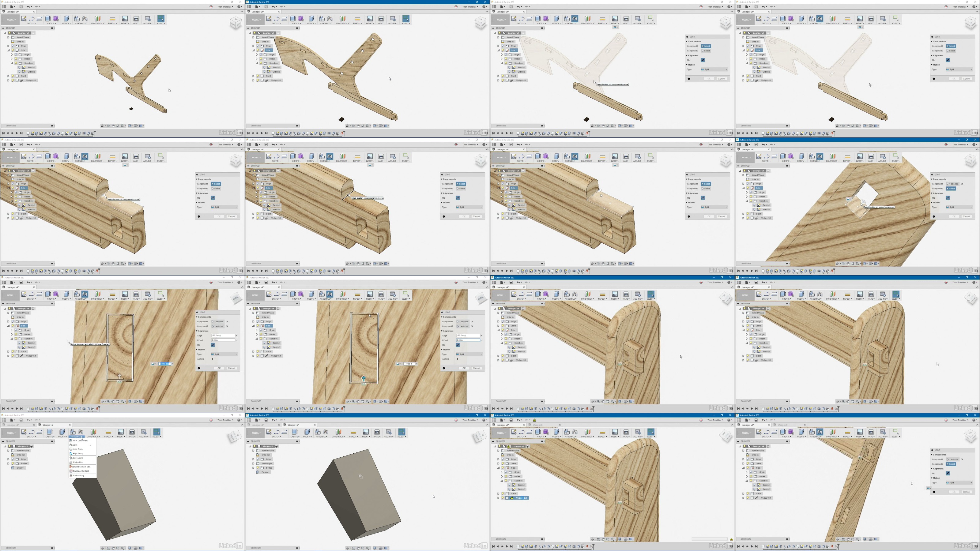Image resolution: width=980 pixels, height=551 pixels.
Task: Toggle Bodies lightbulb below Joint Origins folder
Action: (x=258, y=468)
